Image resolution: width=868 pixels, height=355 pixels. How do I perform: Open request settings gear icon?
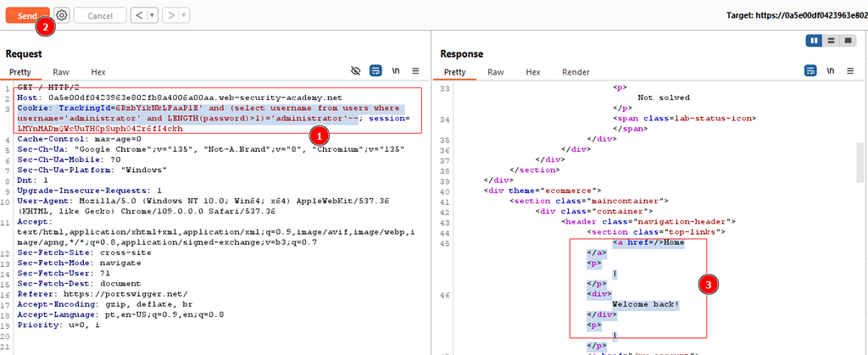[62, 15]
